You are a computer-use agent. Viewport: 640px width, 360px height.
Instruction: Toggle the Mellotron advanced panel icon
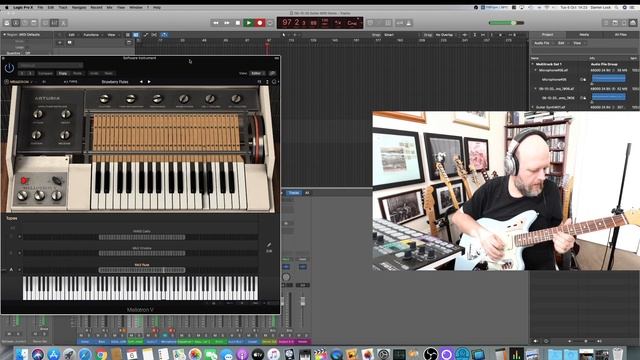point(267,82)
